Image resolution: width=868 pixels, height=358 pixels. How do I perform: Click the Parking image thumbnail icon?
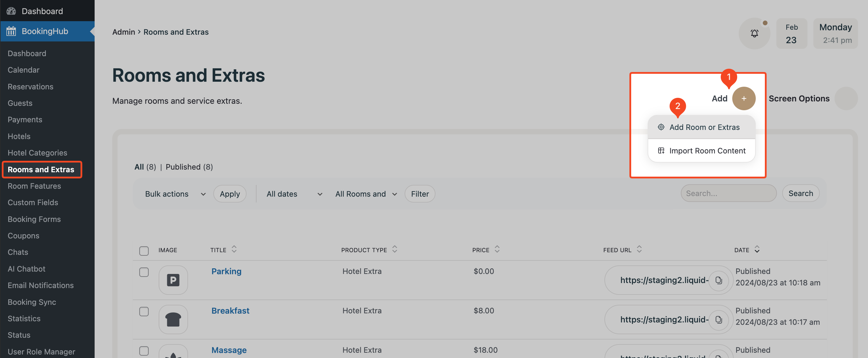click(x=173, y=280)
